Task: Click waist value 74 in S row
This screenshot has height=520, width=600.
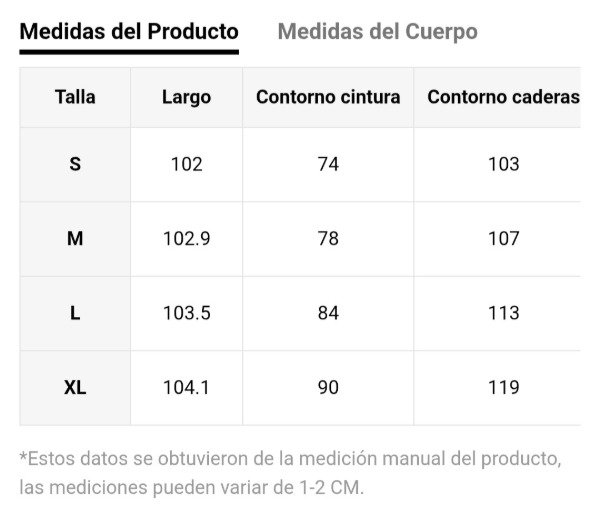Action: click(328, 164)
